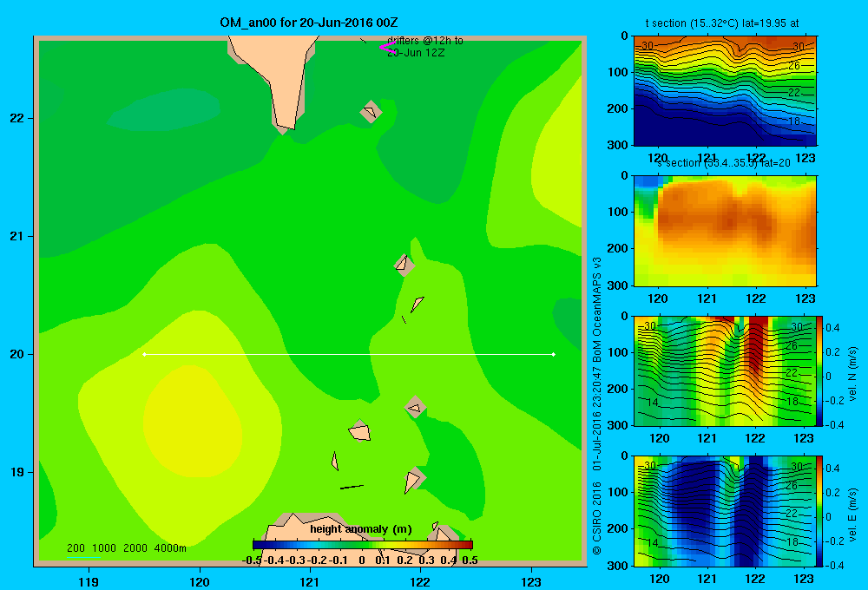Click longitude label 122 below main map

pos(421,581)
